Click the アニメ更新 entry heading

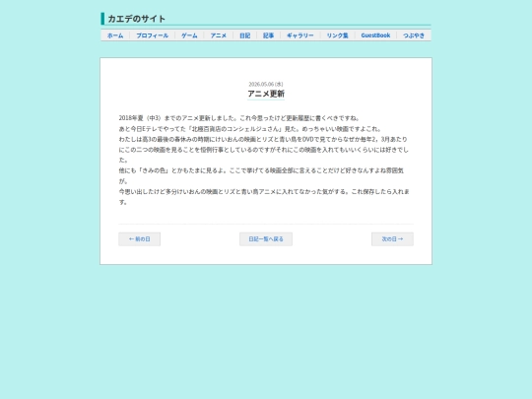pos(266,94)
